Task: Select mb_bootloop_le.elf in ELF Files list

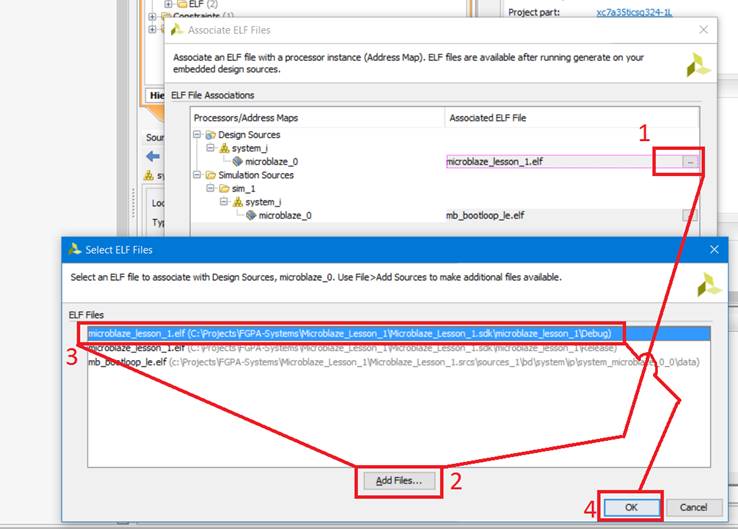Action: click(x=390, y=361)
